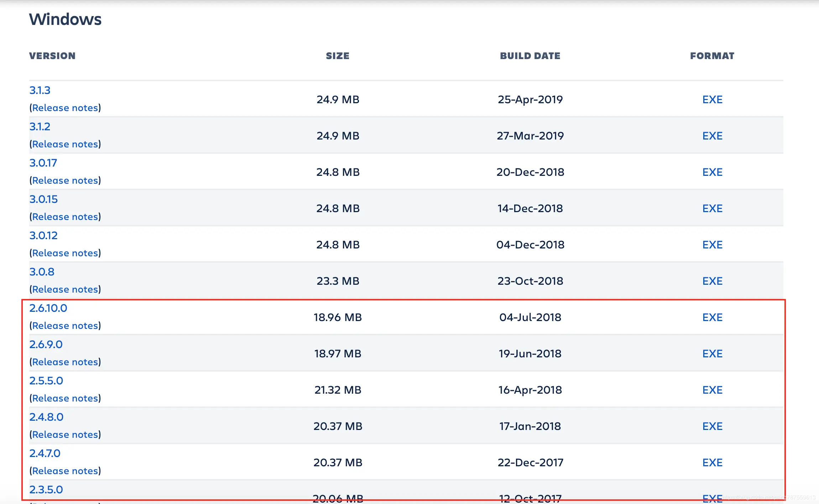Viewport: 819px width, 504px height.
Task: Download the 18.96 MB EXE file
Action: (712, 317)
